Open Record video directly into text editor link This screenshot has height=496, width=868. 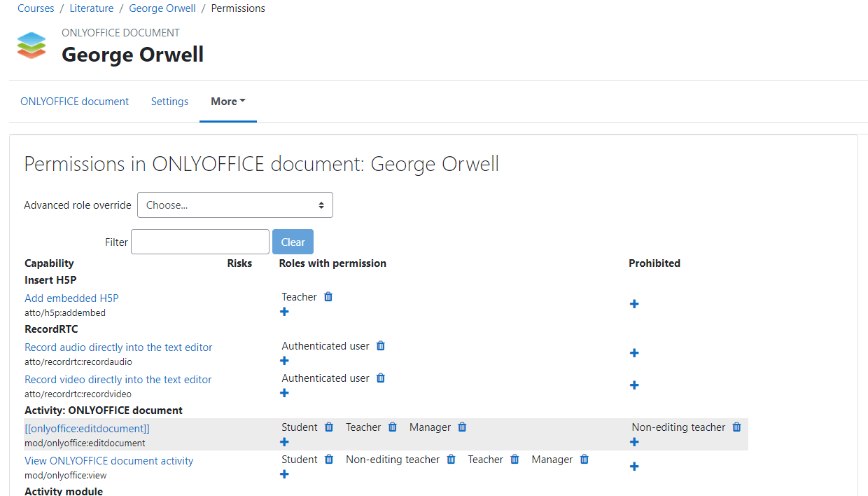click(118, 380)
